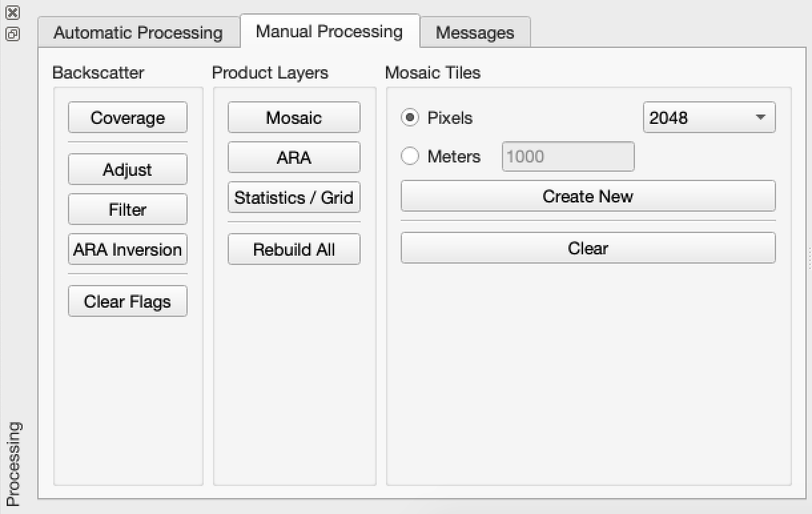812x514 pixels.
Task: Clear the mosaic tiles
Action: [588, 248]
